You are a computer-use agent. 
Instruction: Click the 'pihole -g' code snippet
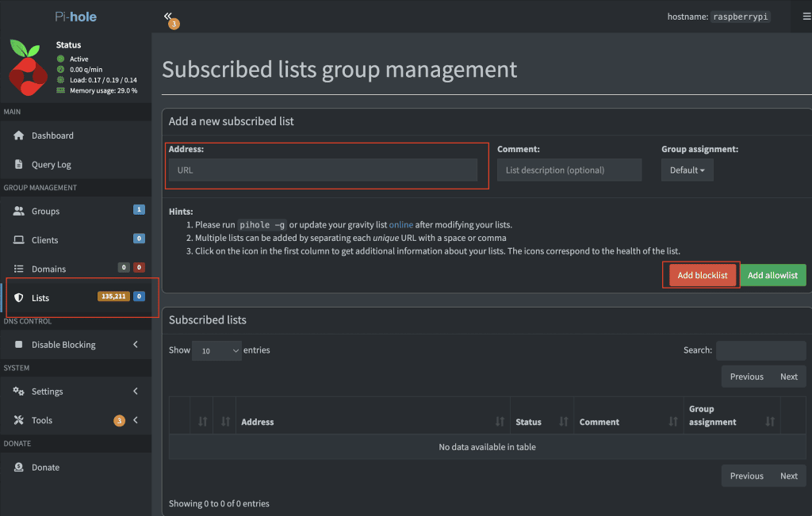pos(262,224)
